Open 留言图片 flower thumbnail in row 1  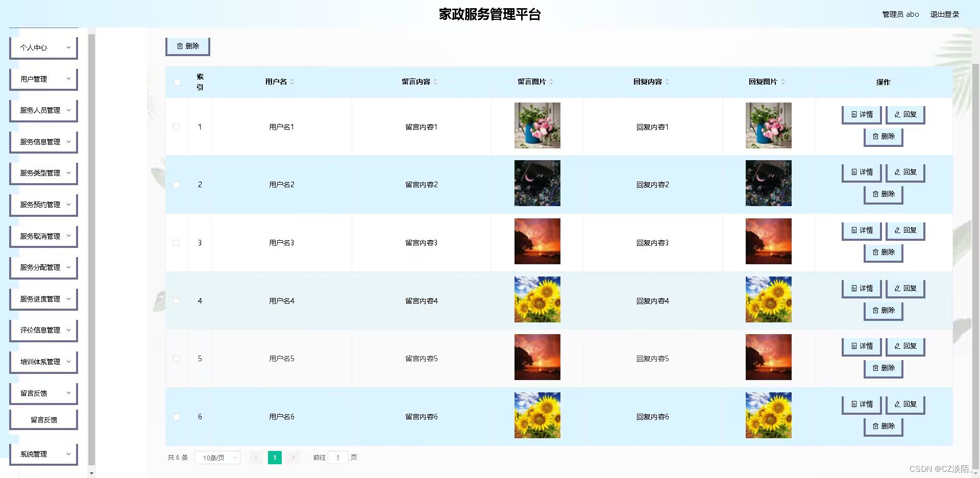[x=537, y=125]
